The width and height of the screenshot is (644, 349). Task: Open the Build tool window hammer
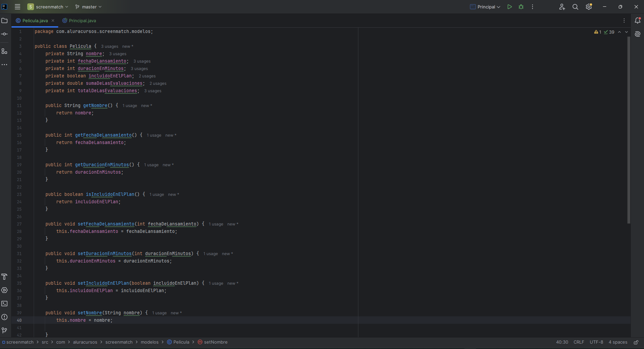pyautogui.click(x=4, y=277)
